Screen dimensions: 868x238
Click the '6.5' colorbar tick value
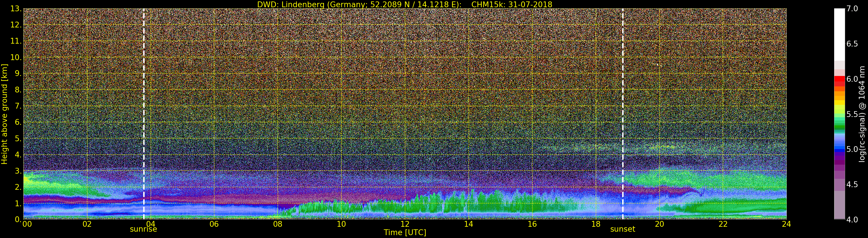pos(852,44)
